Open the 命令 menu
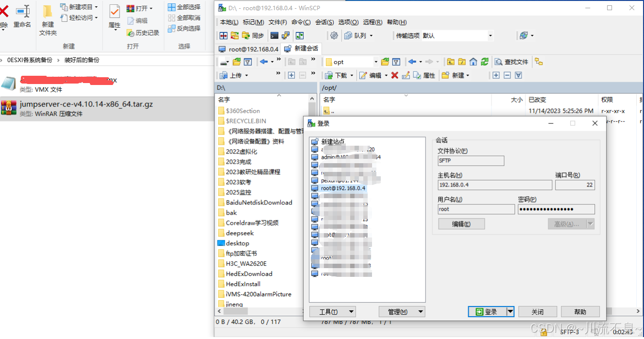 click(x=301, y=22)
